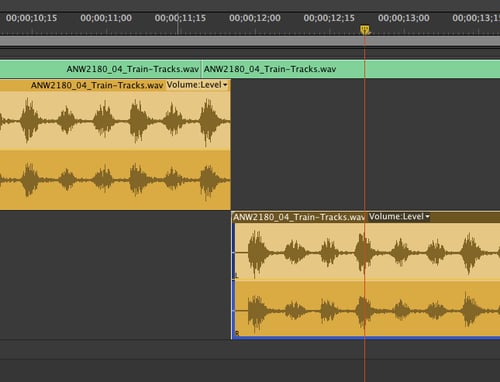Click the left waveform of upper clip
The image size is (500, 382).
(x=115, y=120)
